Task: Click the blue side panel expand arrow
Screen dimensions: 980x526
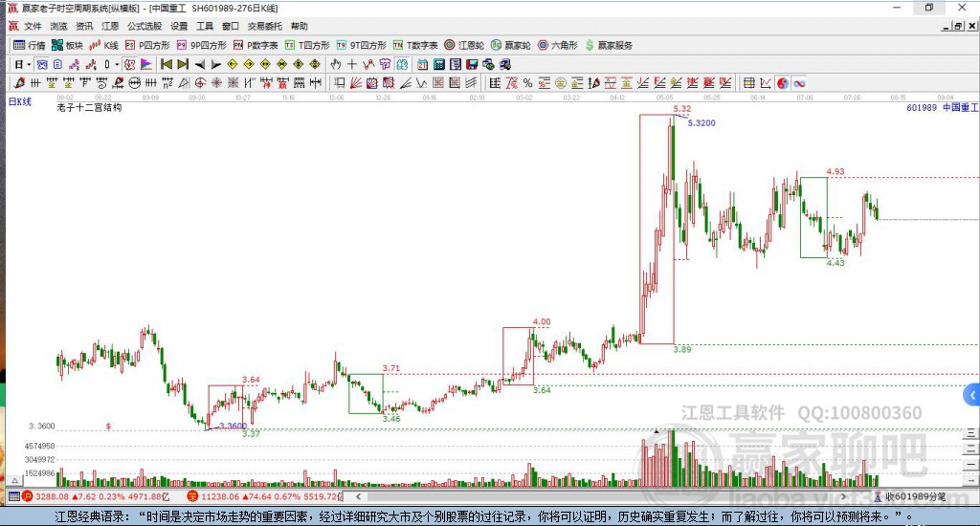Action: tap(972, 395)
